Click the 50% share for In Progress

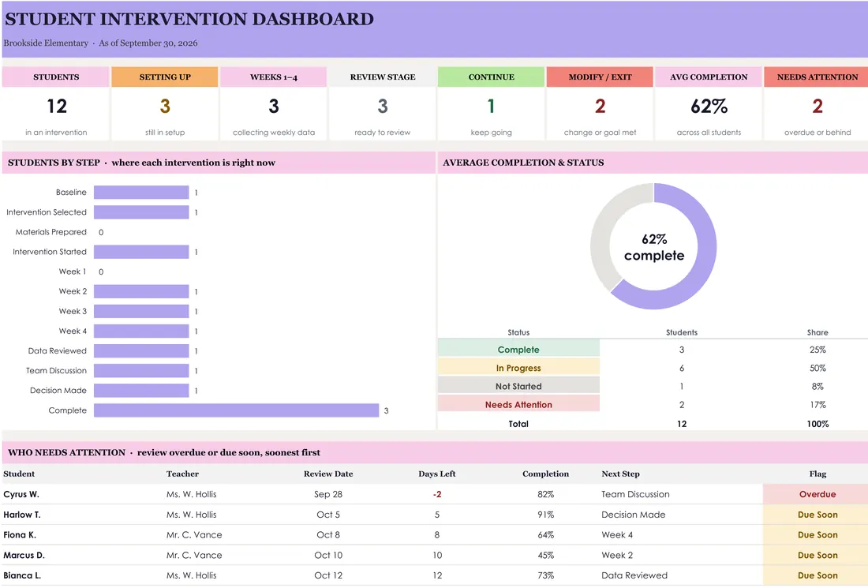[x=817, y=368]
